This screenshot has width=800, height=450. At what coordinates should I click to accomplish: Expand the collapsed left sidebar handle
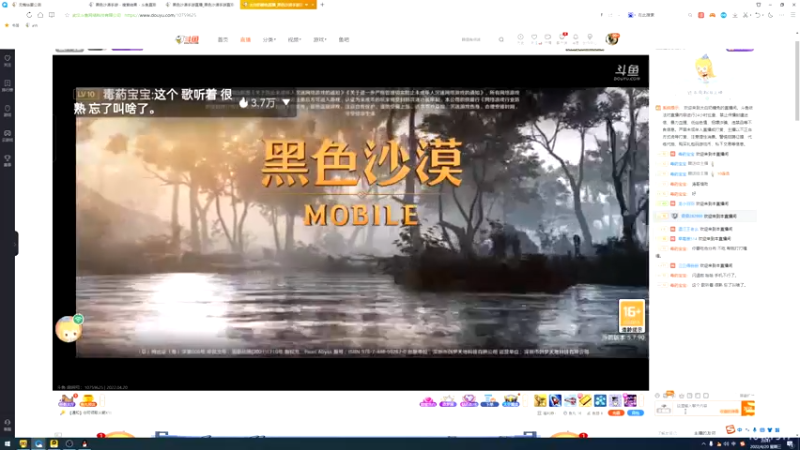pyautogui.click(x=16, y=243)
